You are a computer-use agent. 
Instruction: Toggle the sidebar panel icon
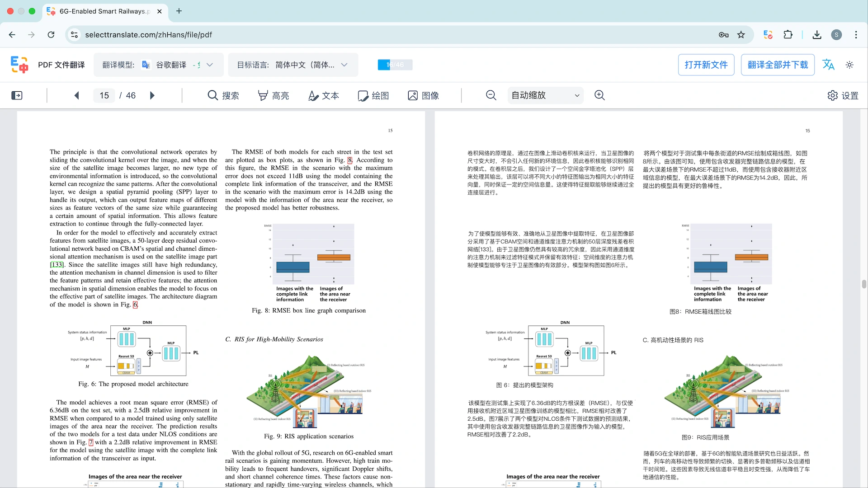(17, 95)
